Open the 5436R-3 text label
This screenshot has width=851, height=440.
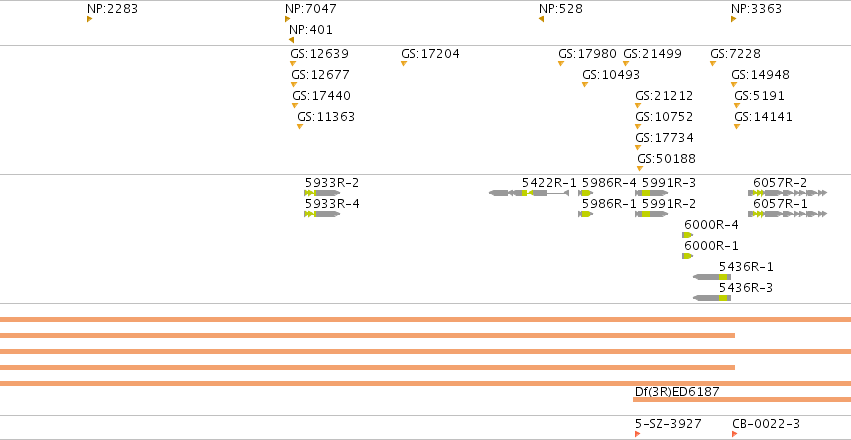(x=746, y=288)
